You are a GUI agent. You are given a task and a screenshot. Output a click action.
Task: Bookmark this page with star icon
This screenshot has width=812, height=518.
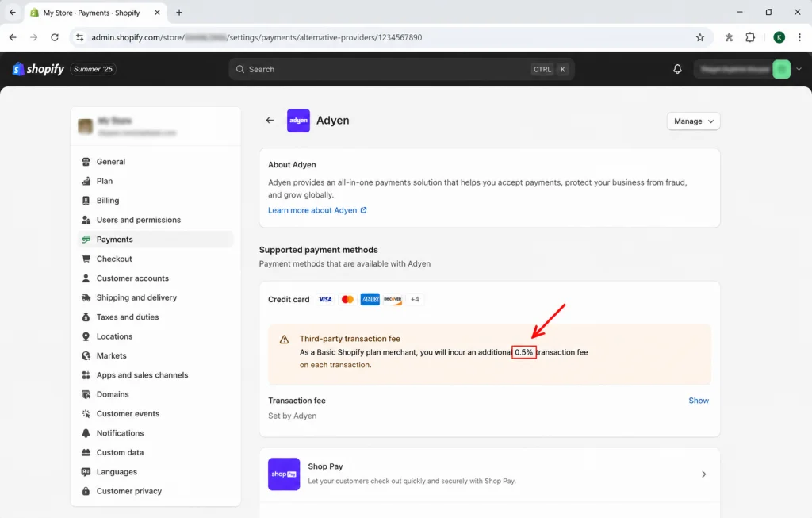tap(700, 37)
